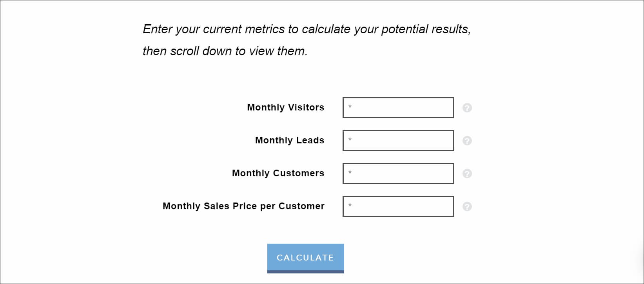Screen dimensions: 644x284
Task: Click into the Monthly Leads text box
Action: click(x=398, y=141)
